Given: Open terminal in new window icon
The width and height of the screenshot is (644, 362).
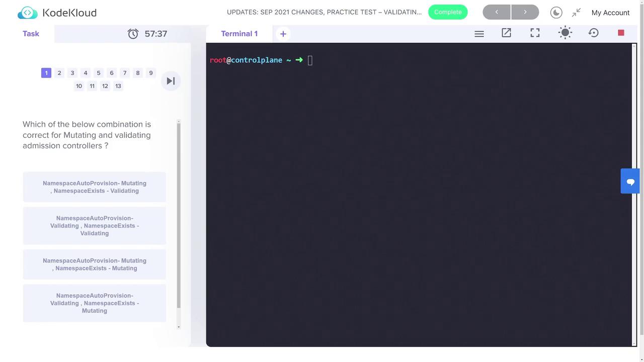Looking at the screenshot, I should click(x=506, y=33).
